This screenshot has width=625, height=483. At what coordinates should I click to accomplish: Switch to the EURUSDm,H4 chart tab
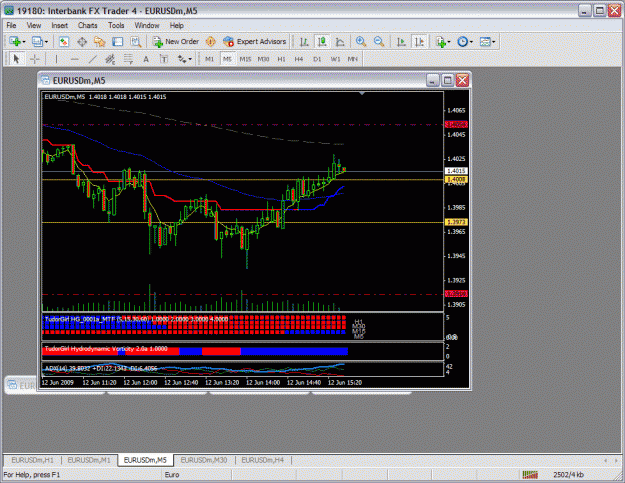[263, 460]
